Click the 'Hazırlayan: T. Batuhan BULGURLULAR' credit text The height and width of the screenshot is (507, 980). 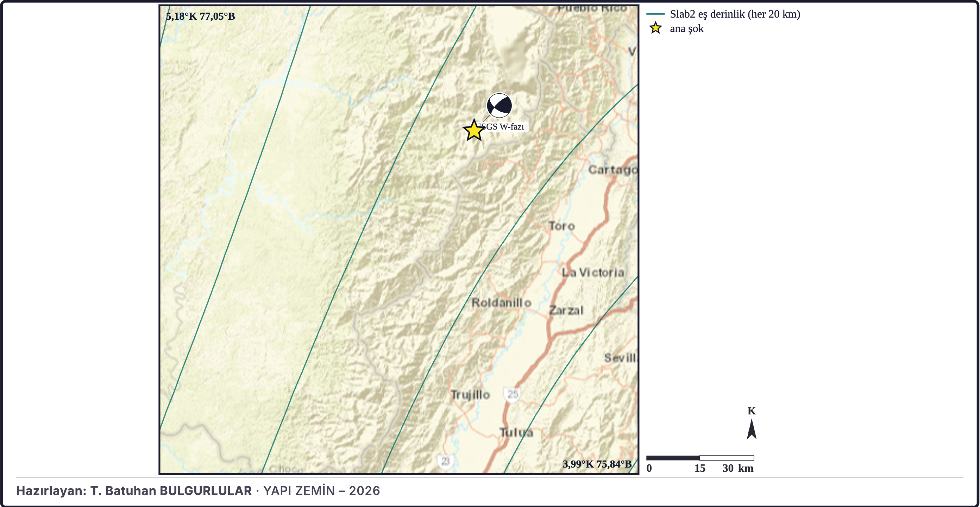[134, 491]
